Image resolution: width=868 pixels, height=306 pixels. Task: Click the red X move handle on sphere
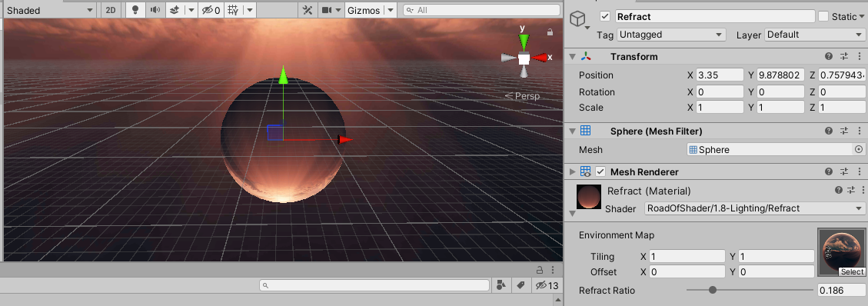[x=345, y=139]
